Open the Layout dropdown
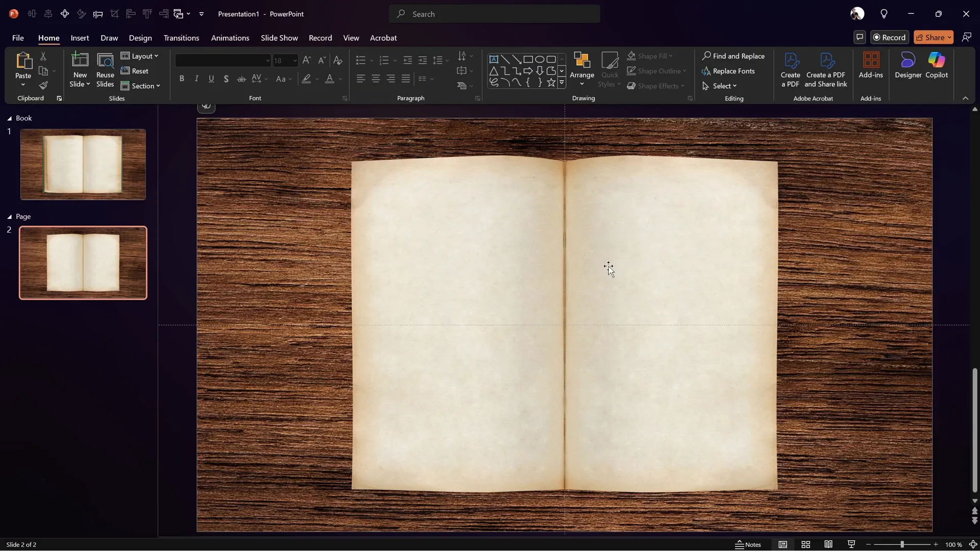980x551 pixels. click(139, 56)
